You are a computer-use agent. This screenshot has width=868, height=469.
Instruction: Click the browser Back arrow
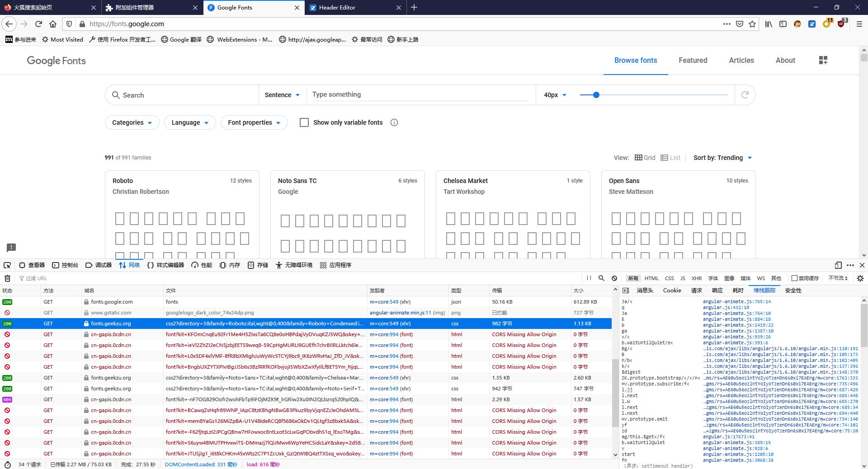tap(9, 24)
